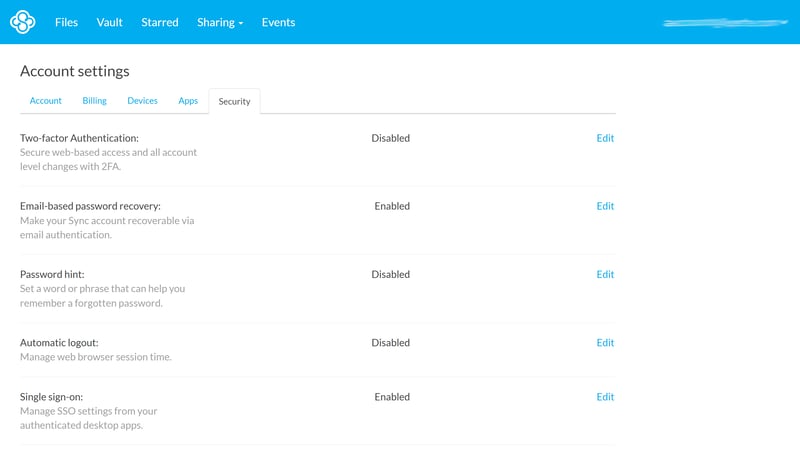Click the Two-factor Authentication Disabled status
Viewport: 800px width, 450px height.
click(x=390, y=138)
